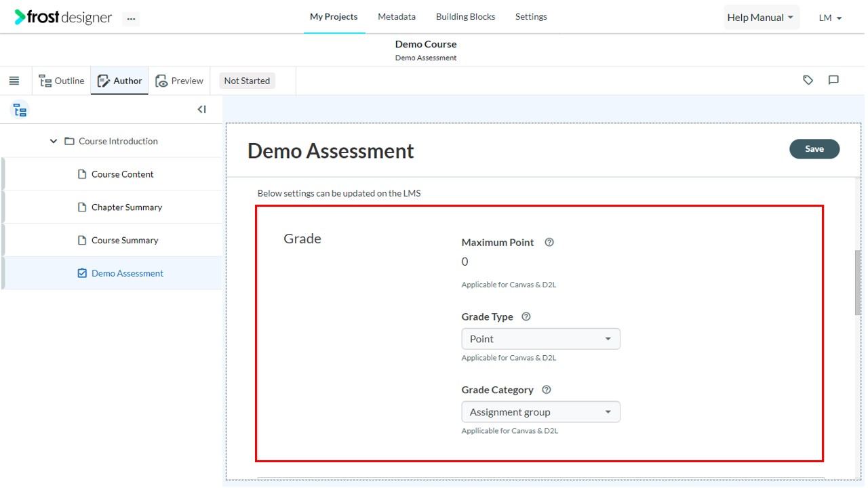This screenshot has height=488, width=868.
Task: Click the Grade section label
Action: pos(302,239)
